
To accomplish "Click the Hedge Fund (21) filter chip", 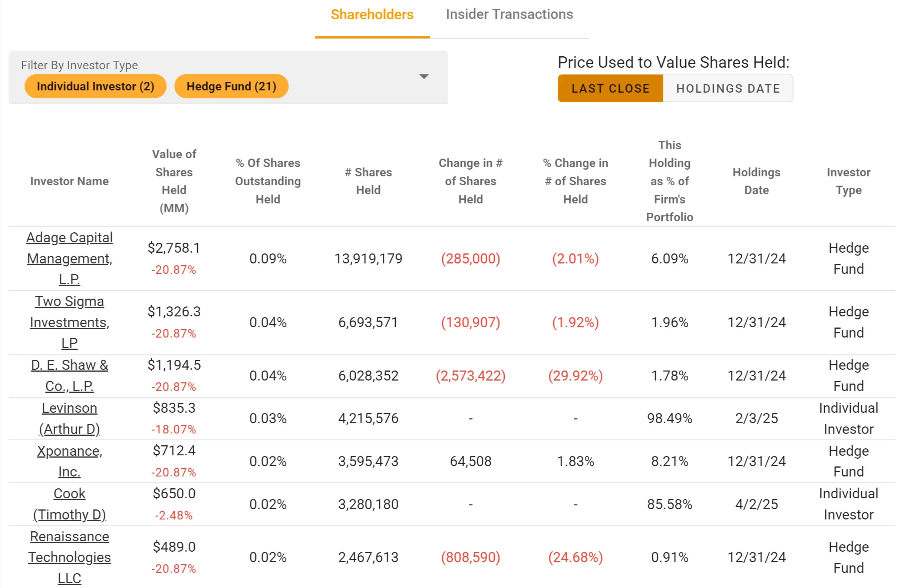I will pos(231,86).
